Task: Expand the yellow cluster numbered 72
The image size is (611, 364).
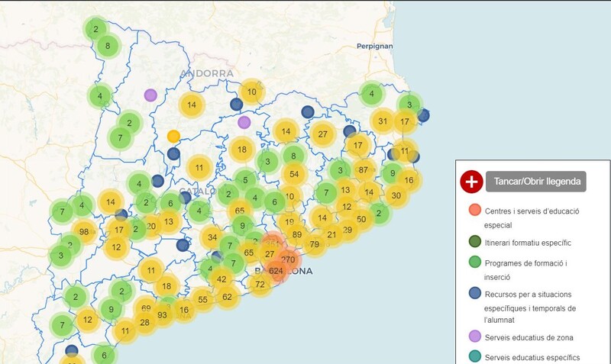Action: point(260,285)
